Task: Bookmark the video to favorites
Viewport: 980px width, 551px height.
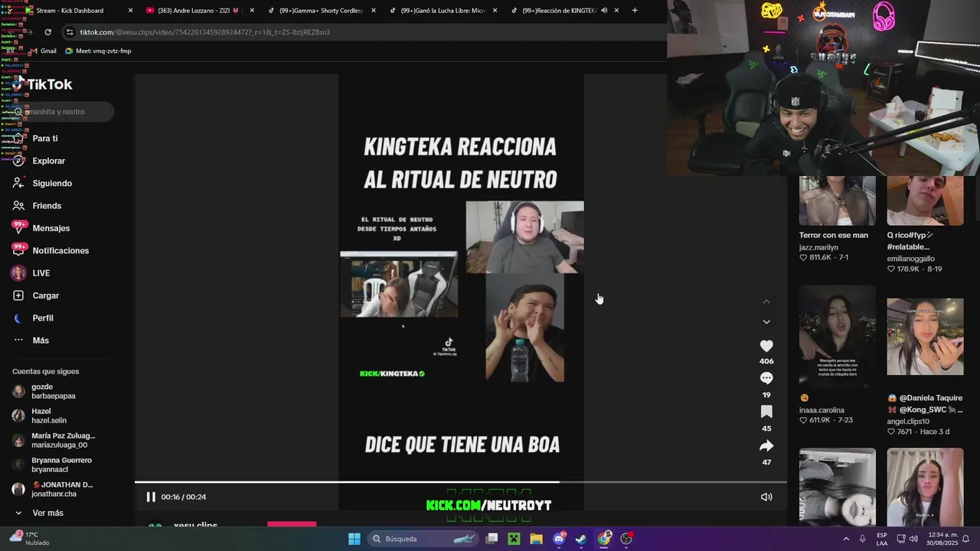Action: click(766, 412)
